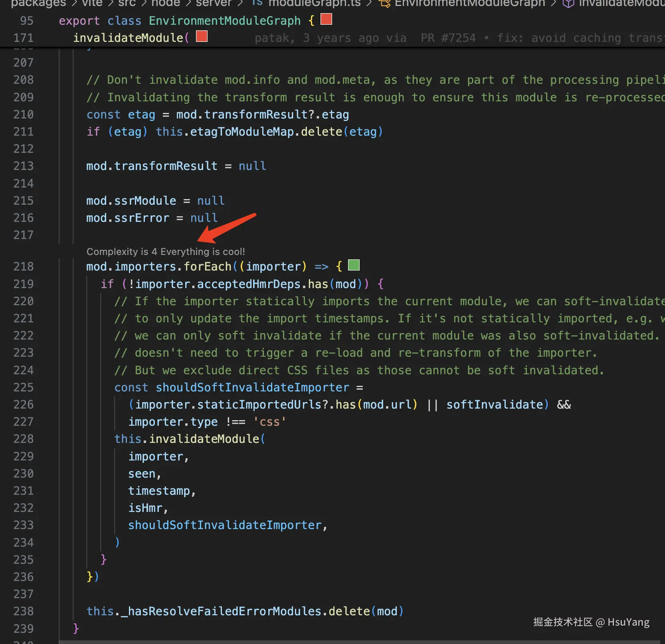The width and height of the screenshot is (665, 644).
Task: Open the server breadcrumb segment
Action: click(x=214, y=3)
